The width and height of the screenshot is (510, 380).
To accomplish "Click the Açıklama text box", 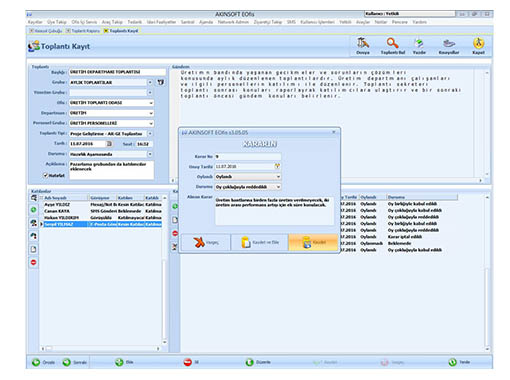I will (x=111, y=170).
